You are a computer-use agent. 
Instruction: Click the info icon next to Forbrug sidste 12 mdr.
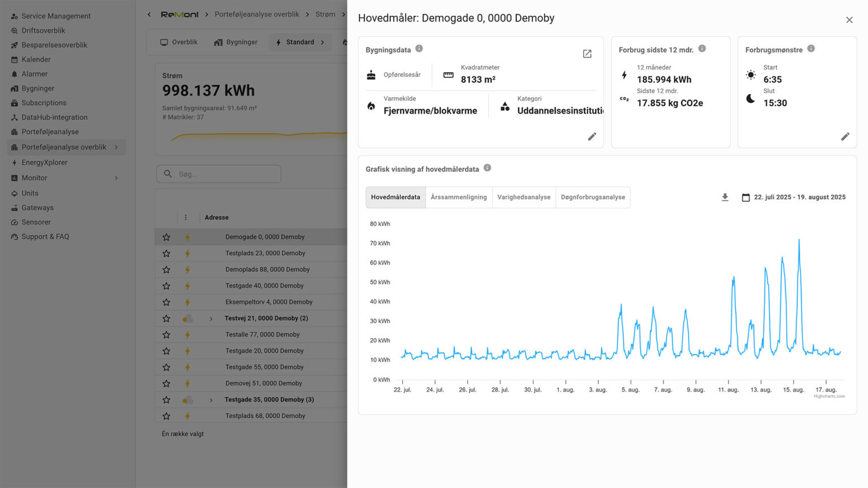coord(702,49)
